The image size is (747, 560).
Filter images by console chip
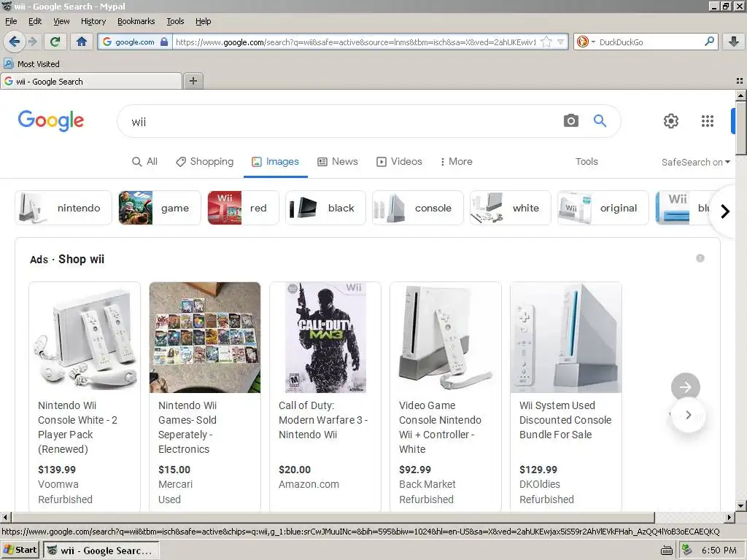coord(418,208)
